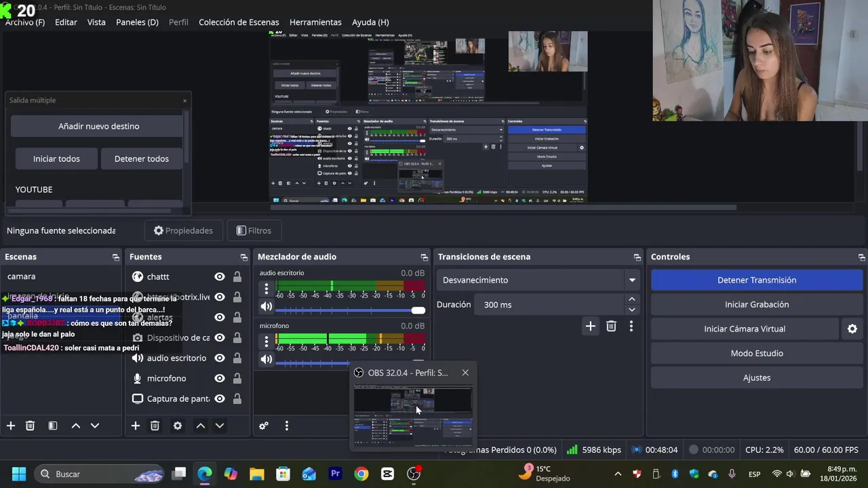Pop out the Controles dock
This screenshot has width=868, height=488.
[x=861, y=258]
